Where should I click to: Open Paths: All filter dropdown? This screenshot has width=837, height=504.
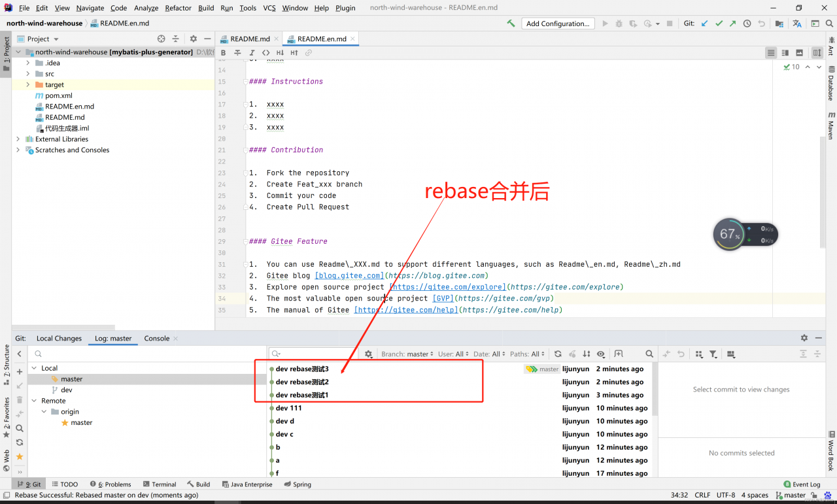[528, 354]
